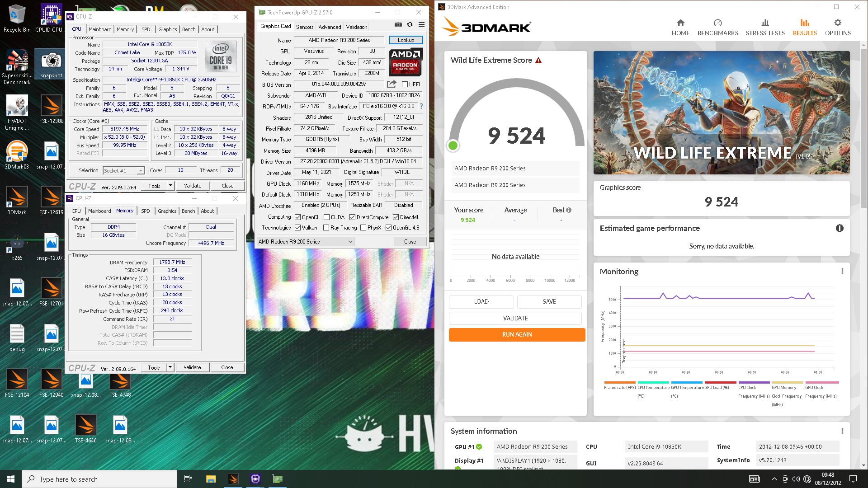Click BIOS version share/export icon
This screenshot has width=868, height=488.
tap(392, 84)
